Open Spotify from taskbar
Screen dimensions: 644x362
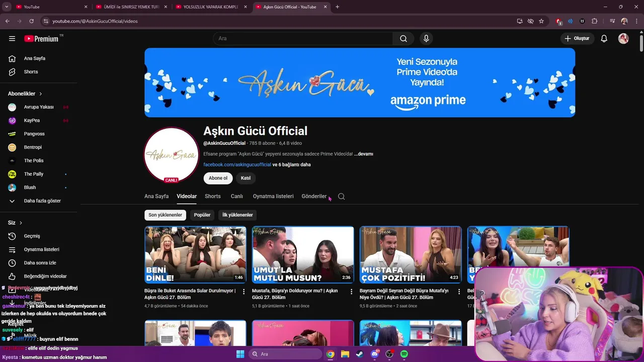tap(404, 354)
